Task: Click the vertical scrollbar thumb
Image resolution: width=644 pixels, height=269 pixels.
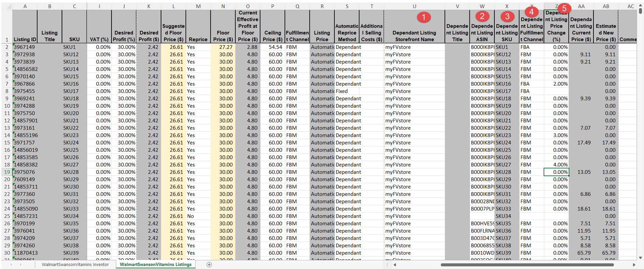Action: tap(640, 11)
